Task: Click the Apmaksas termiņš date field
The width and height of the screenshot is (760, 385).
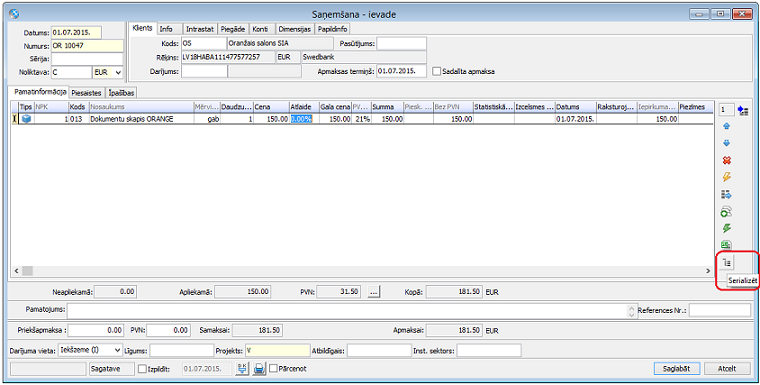Action: (401, 71)
